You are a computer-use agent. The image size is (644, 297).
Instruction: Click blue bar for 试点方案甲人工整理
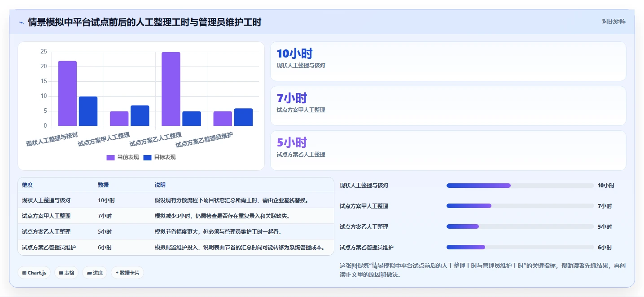coord(140,115)
